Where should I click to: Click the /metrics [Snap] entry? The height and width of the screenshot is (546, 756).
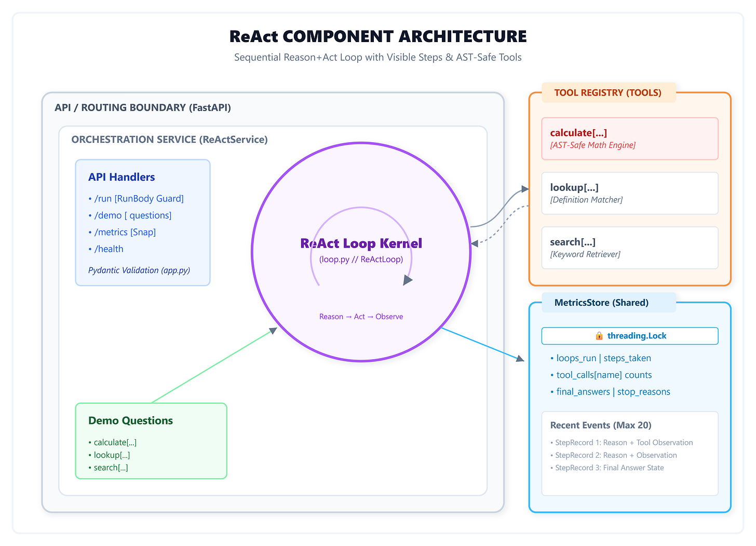click(x=122, y=232)
